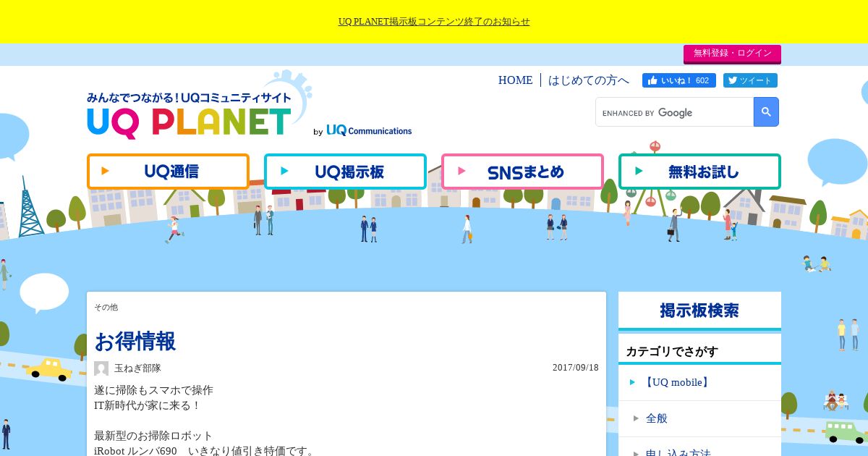Viewport: 868px width, 456px height.
Task: Open the UQ通信 navigation tab
Action: pyautogui.click(x=168, y=172)
